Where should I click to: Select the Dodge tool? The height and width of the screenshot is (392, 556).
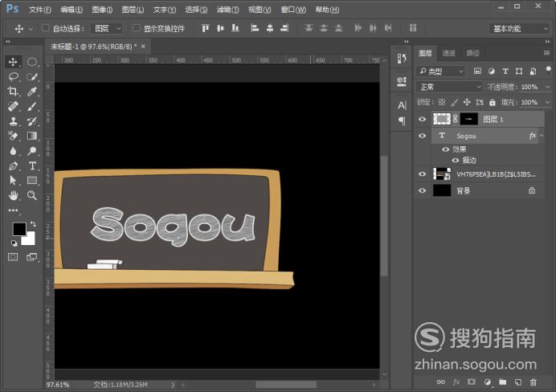pyautogui.click(x=32, y=151)
